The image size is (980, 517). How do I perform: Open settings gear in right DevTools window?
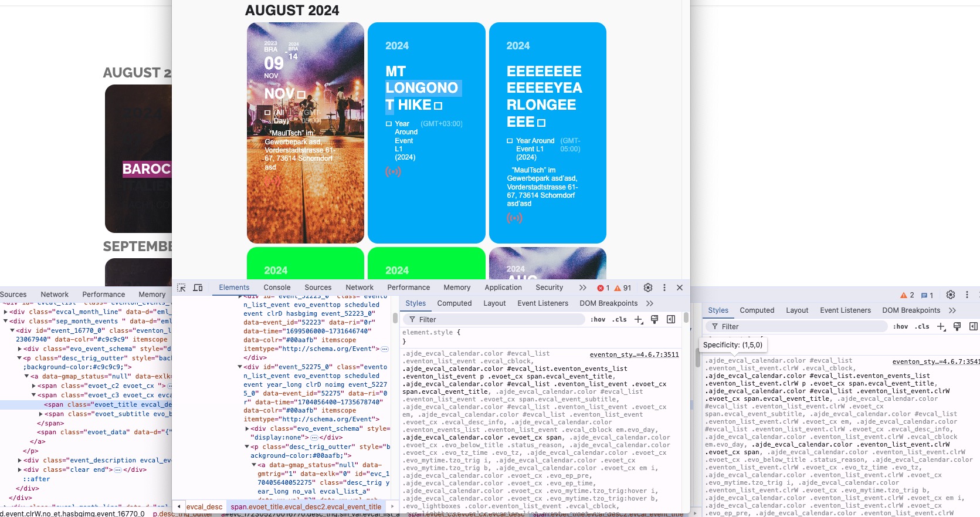(951, 295)
